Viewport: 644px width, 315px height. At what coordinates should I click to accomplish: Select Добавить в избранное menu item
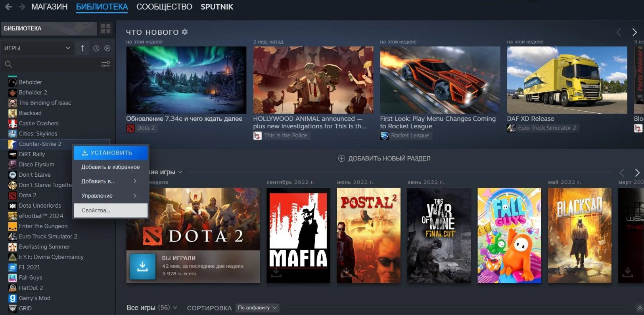pos(111,167)
